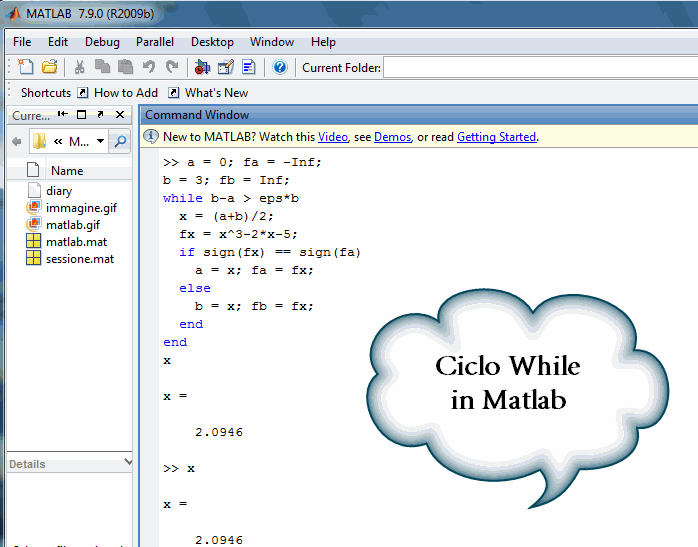
Task: Open GUIDE via toolbar icon
Action: [226, 67]
